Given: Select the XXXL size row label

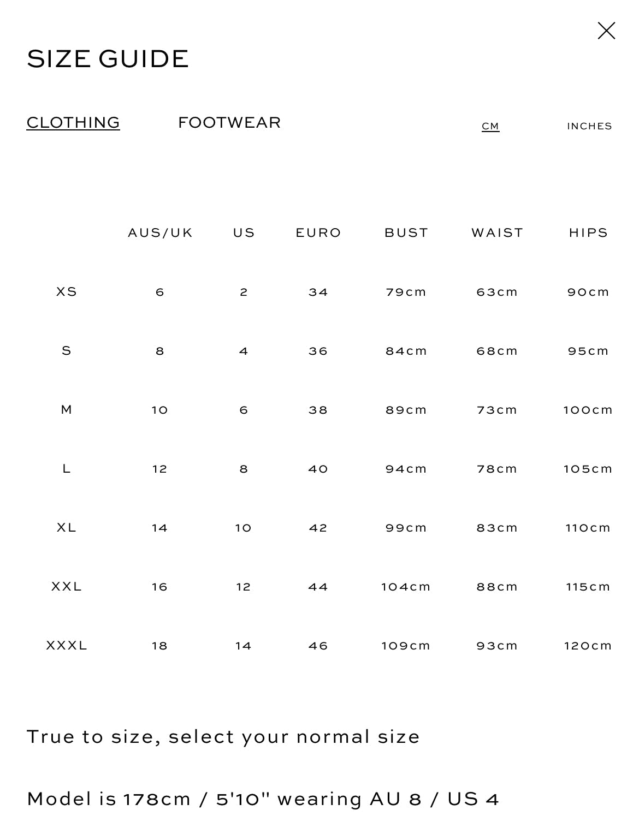Looking at the screenshot, I should pyautogui.click(x=67, y=646).
